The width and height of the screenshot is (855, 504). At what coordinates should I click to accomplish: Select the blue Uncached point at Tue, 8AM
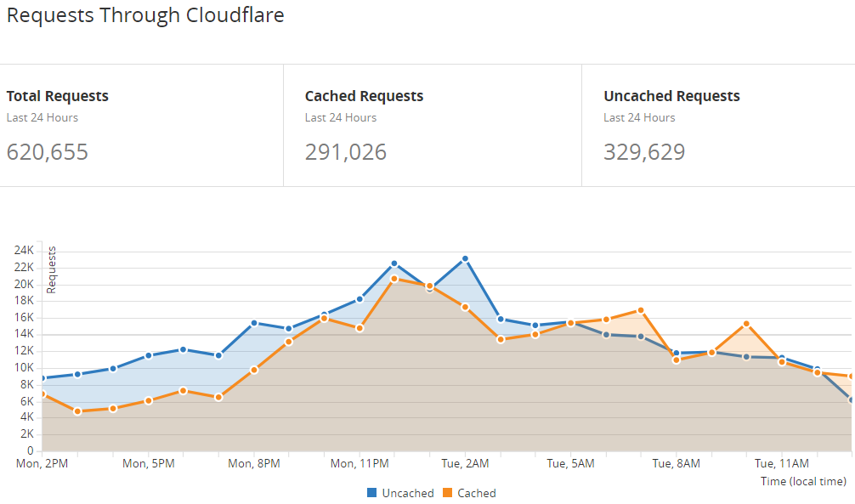click(677, 354)
